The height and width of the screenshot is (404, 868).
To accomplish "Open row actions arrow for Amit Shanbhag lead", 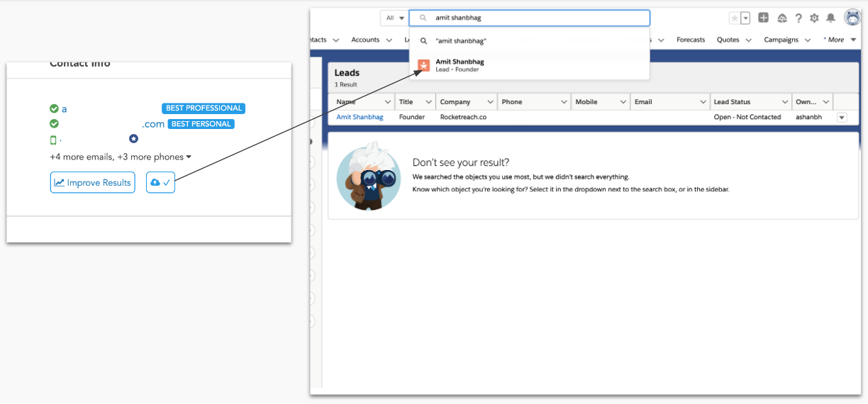I will click(842, 118).
